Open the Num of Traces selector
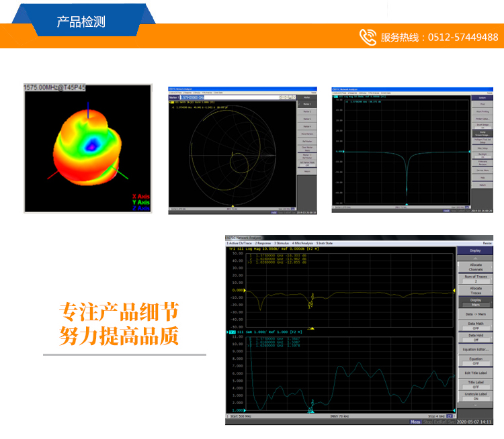Image resolution: width=504 pixels, height=439 pixels. (475, 279)
